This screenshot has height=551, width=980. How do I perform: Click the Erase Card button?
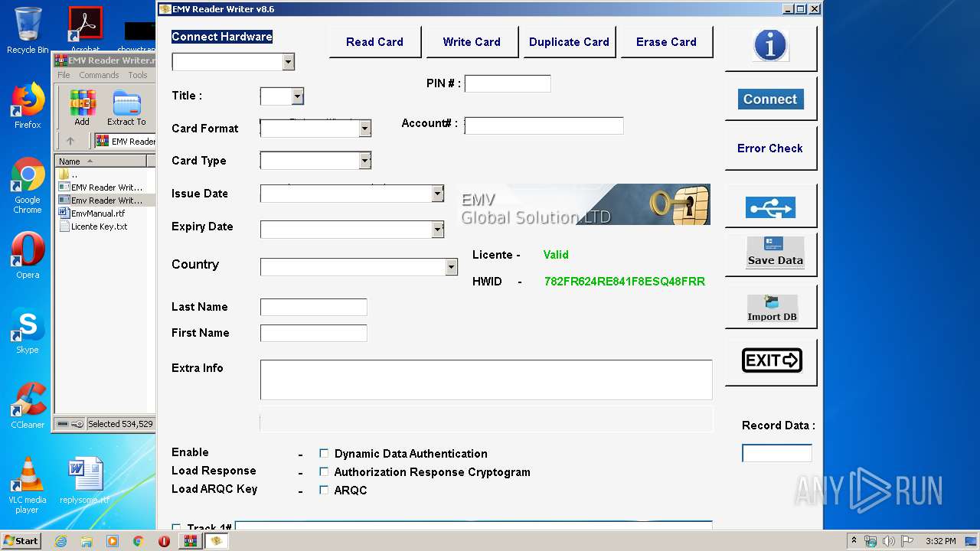[666, 42]
